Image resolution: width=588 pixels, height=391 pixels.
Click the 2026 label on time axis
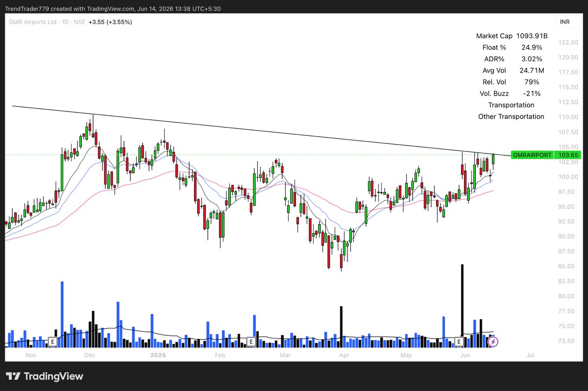pos(158,354)
